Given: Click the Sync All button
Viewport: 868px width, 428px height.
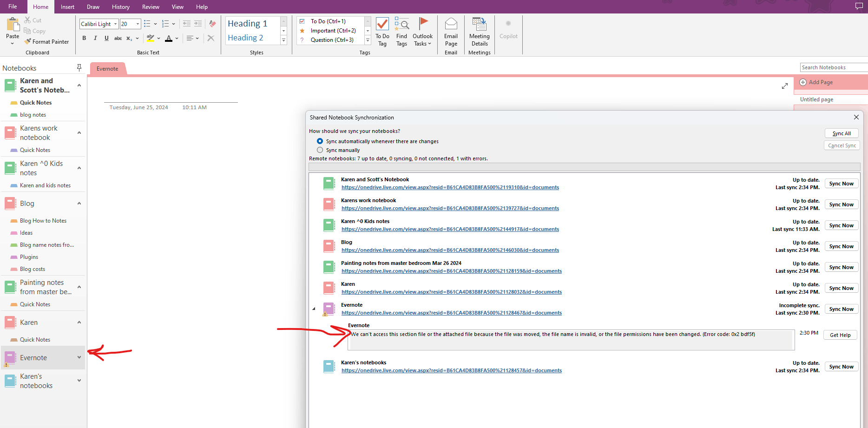Looking at the screenshot, I should click(842, 133).
